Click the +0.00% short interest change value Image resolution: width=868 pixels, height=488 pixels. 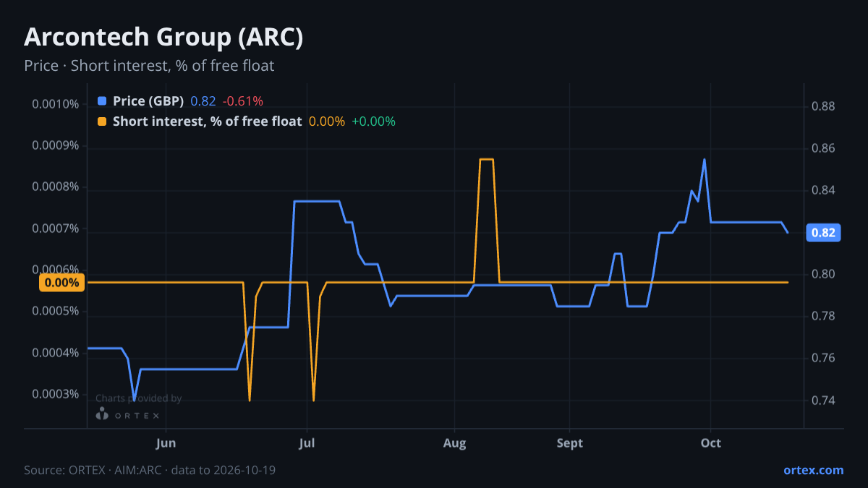tap(373, 121)
